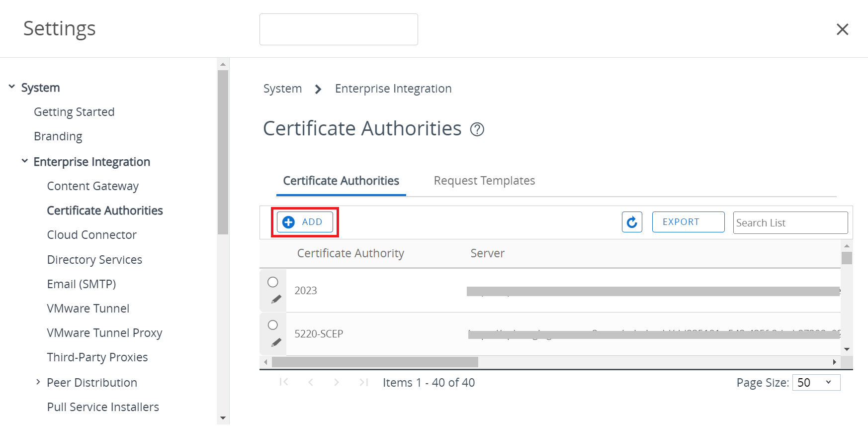The image size is (868, 426).
Task: Go to previous page of list
Action: click(311, 382)
